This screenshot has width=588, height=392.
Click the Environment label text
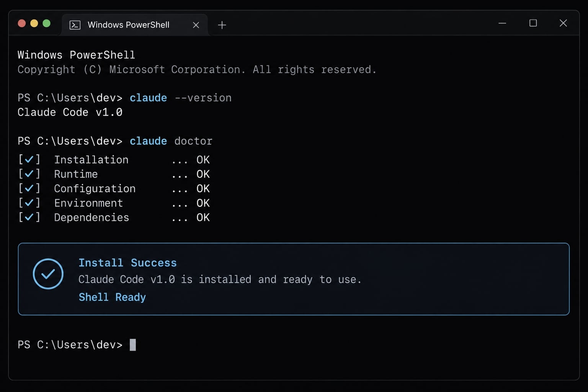pos(88,203)
